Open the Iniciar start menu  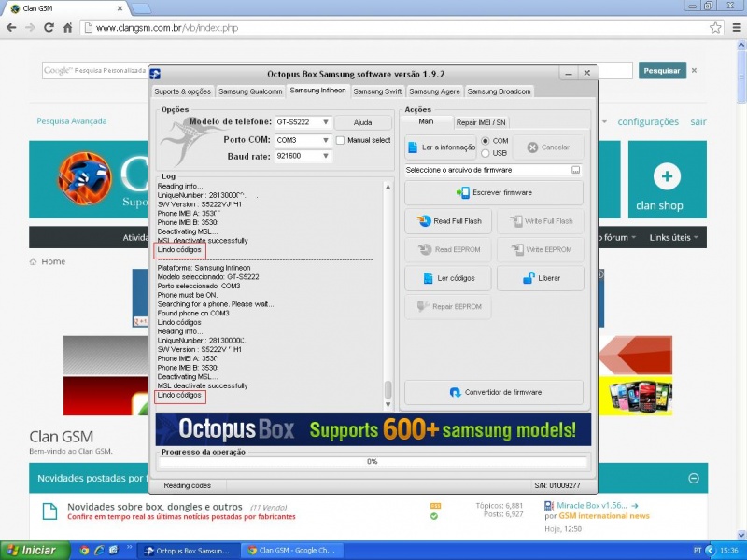pyautogui.click(x=35, y=551)
